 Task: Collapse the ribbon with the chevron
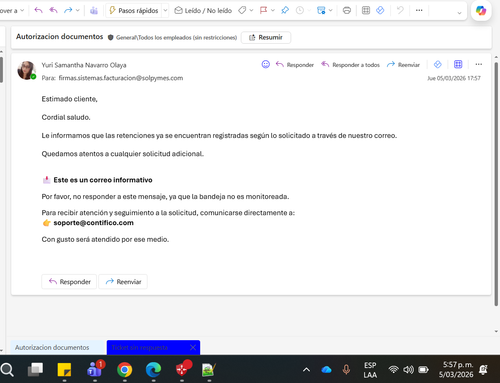click(459, 13)
